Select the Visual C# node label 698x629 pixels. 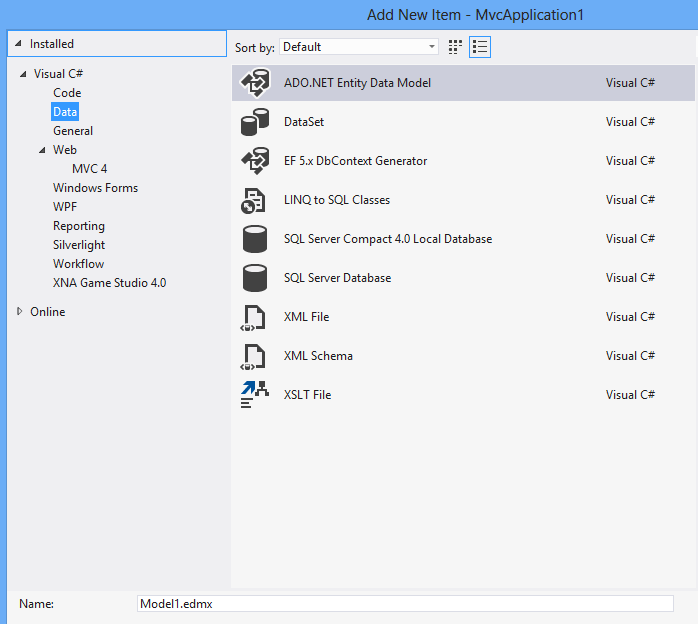point(58,74)
